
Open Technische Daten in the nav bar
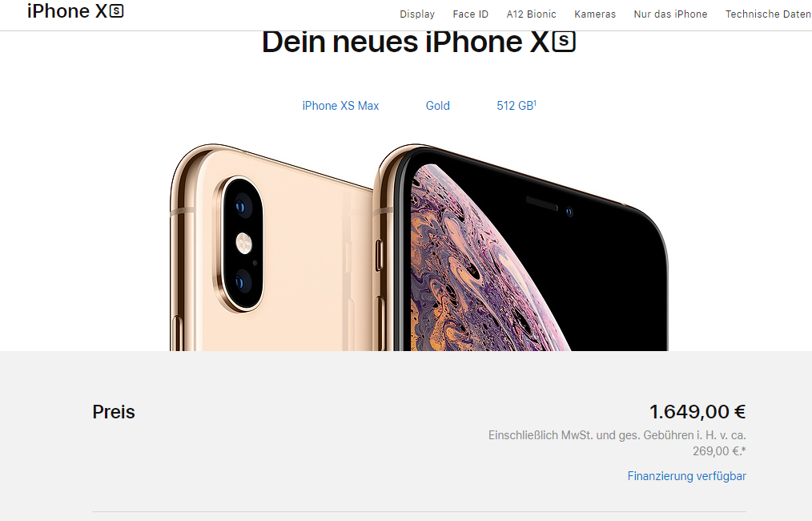[x=768, y=14]
